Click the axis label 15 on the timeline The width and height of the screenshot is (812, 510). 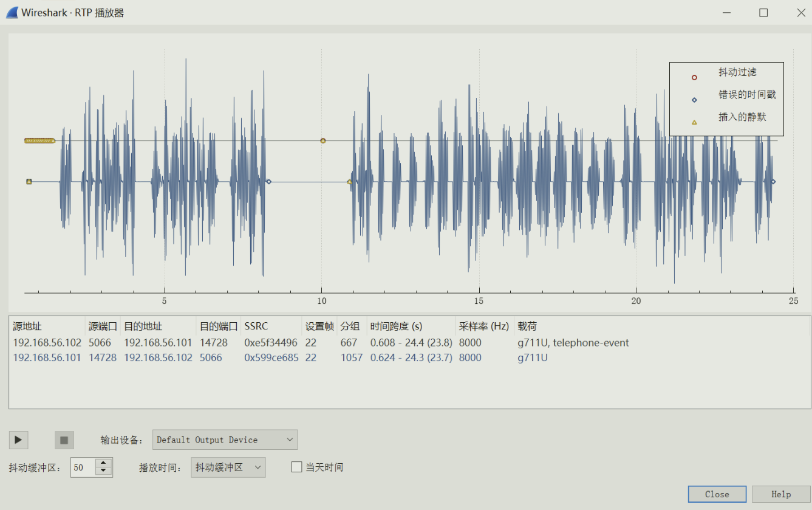pos(479,301)
